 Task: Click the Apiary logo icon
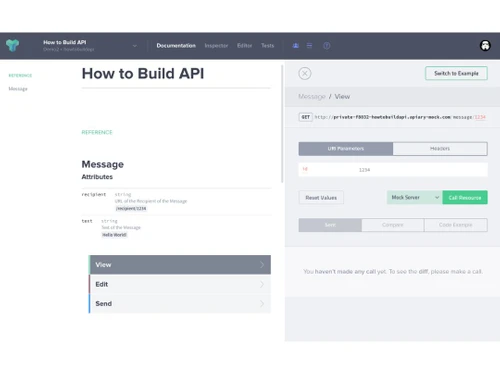[13, 45]
